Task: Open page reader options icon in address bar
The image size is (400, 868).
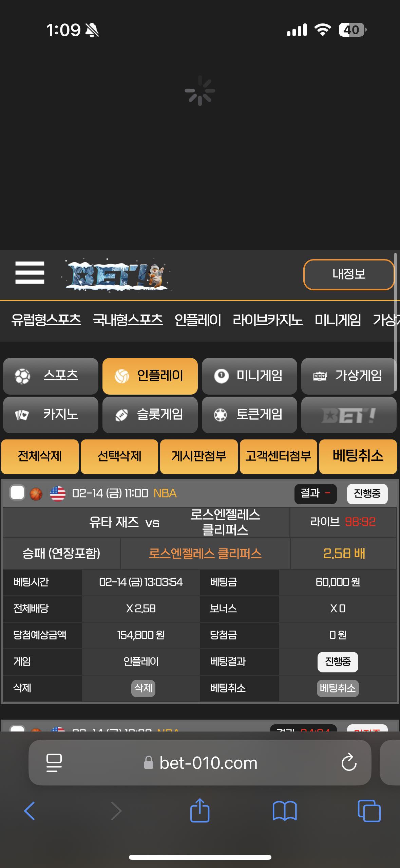Action: 54,763
